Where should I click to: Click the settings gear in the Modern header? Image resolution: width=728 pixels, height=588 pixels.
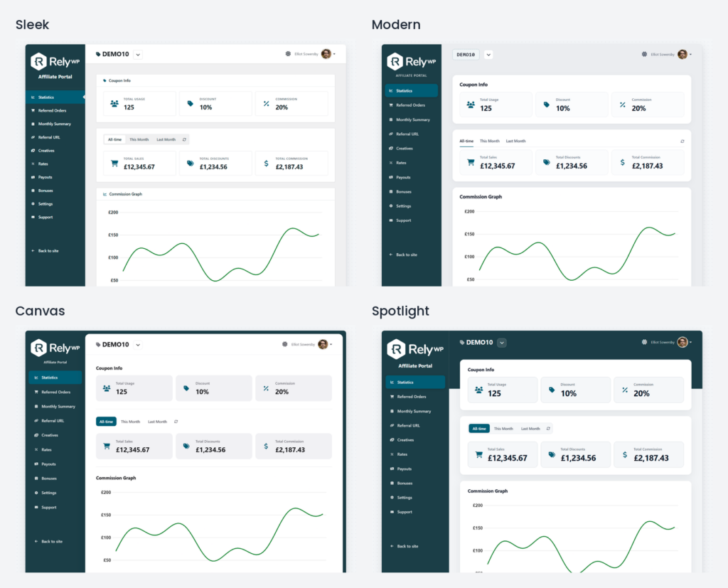pyautogui.click(x=644, y=54)
